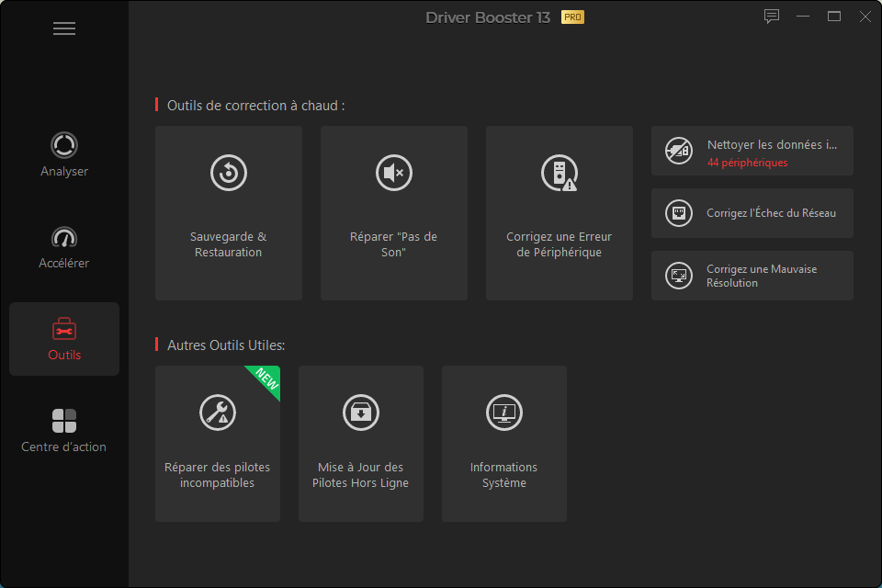The image size is (882, 588).
Task: Click the bad resolution fix icon
Action: tap(679, 276)
